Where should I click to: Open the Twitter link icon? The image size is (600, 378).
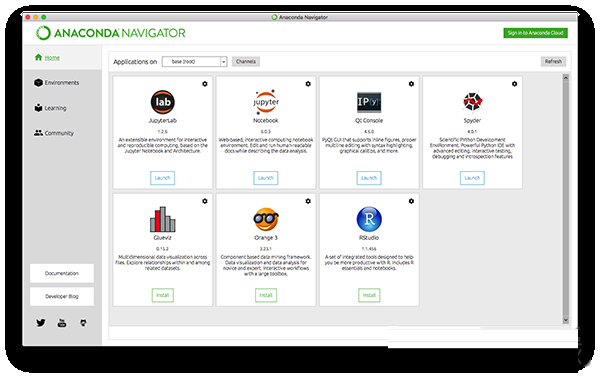(x=41, y=323)
